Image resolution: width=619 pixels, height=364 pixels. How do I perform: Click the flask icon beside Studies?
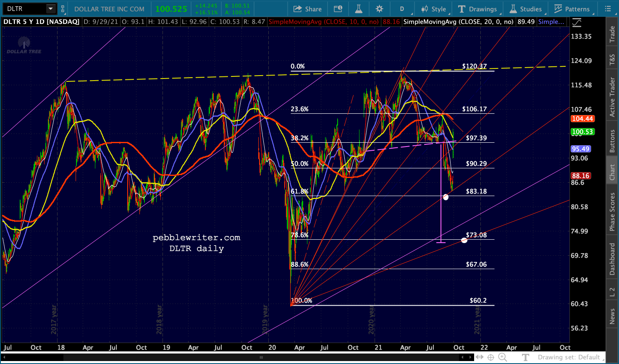pyautogui.click(x=513, y=9)
